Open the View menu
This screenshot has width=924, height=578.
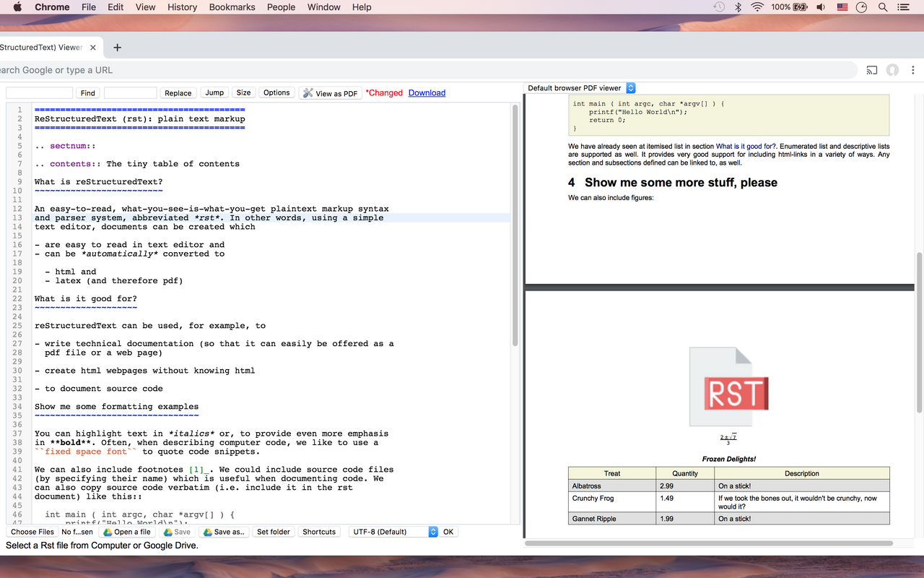145,7
